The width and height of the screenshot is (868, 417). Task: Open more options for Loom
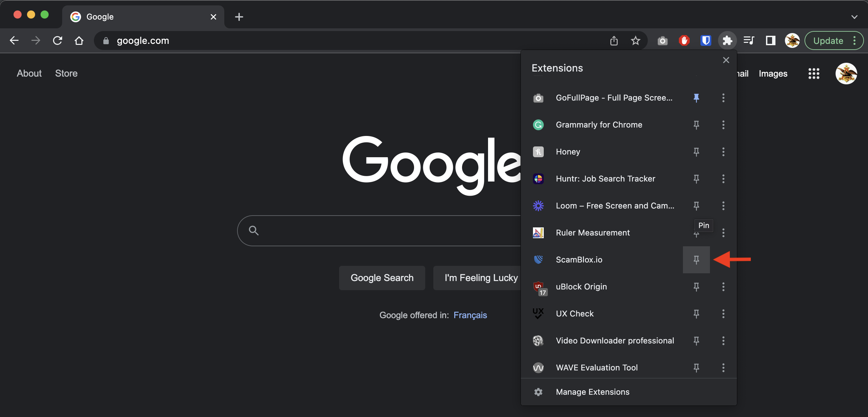[x=723, y=206]
